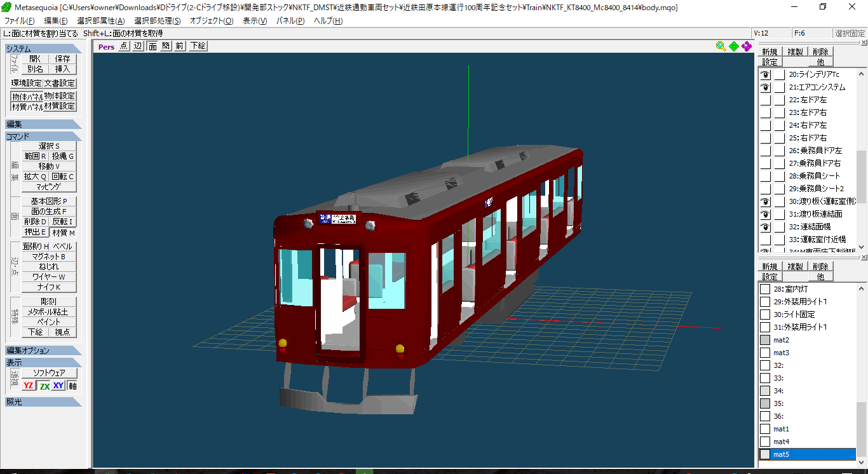Open the ヘルプ(H) menu
The height and width of the screenshot is (474, 868).
pyautogui.click(x=329, y=21)
